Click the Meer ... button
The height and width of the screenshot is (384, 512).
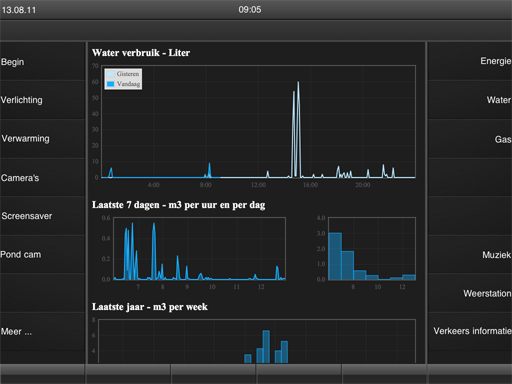click(42, 332)
